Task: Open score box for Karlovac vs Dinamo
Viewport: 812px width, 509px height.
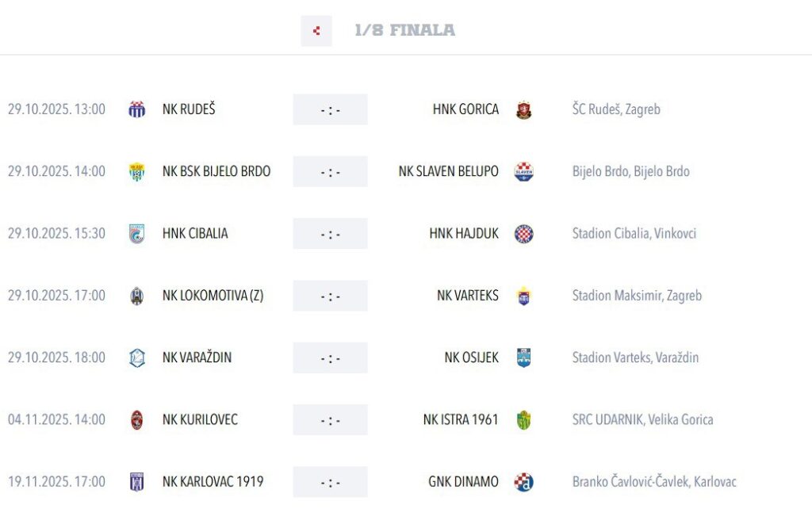Action: click(330, 482)
